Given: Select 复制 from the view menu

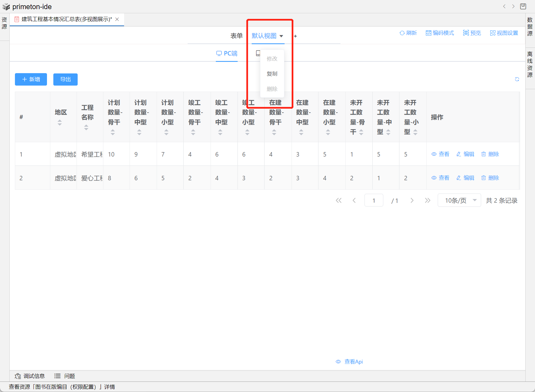Looking at the screenshot, I should click(272, 74).
